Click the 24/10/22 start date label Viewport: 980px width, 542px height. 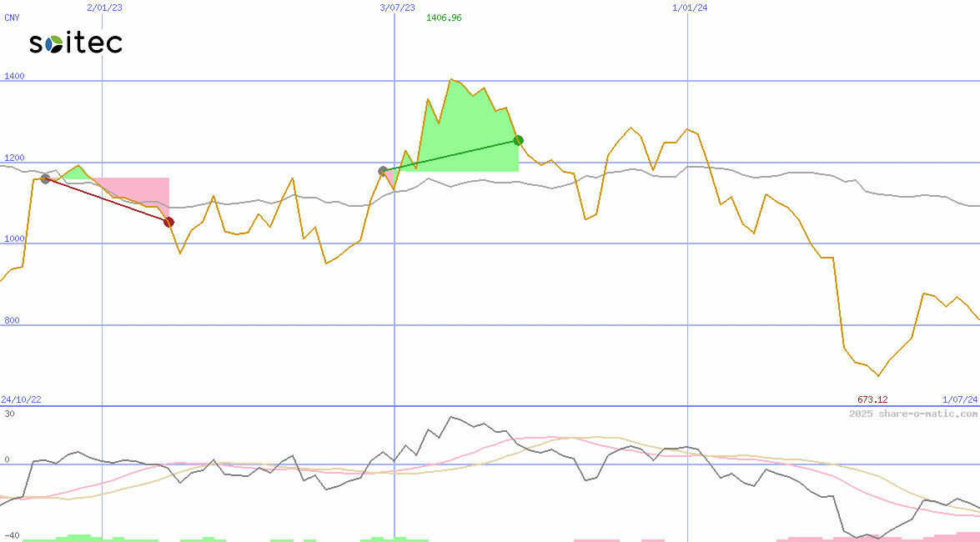(x=21, y=399)
